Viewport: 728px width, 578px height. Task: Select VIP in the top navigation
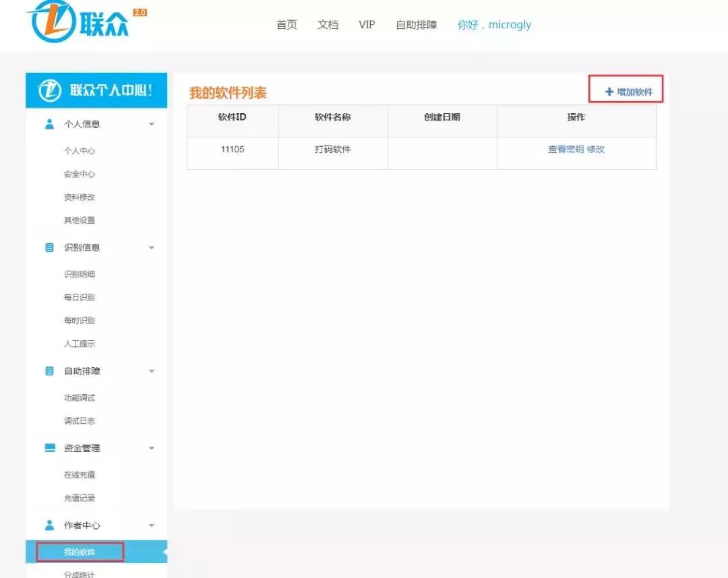click(366, 24)
